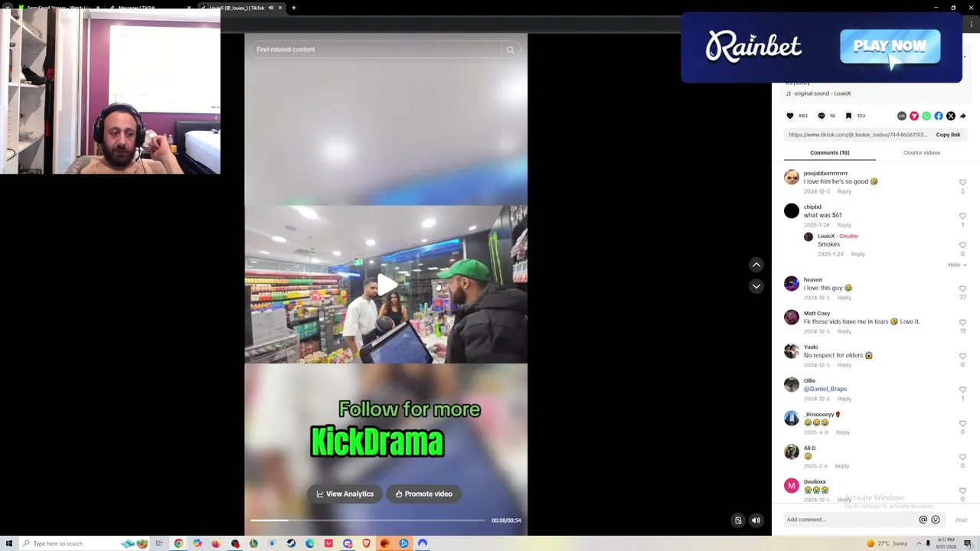The width and height of the screenshot is (980, 551).
Task: Click search magnifier in Find related content
Action: (510, 50)
